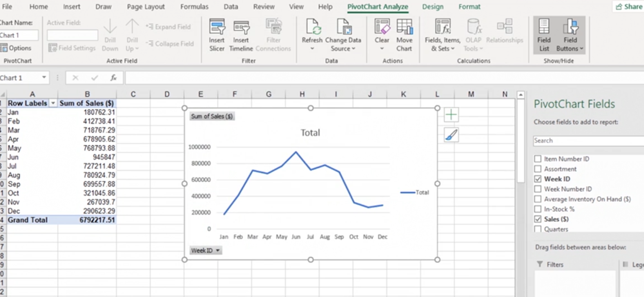Switch to the Design ribbon tab
The height and width of the screenshot is (297, 644).
[433, 7]
